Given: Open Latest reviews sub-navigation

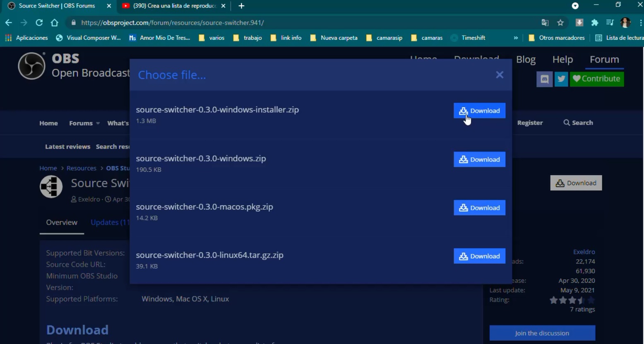Looking at the screenshot, I should (x=67, y=147).
